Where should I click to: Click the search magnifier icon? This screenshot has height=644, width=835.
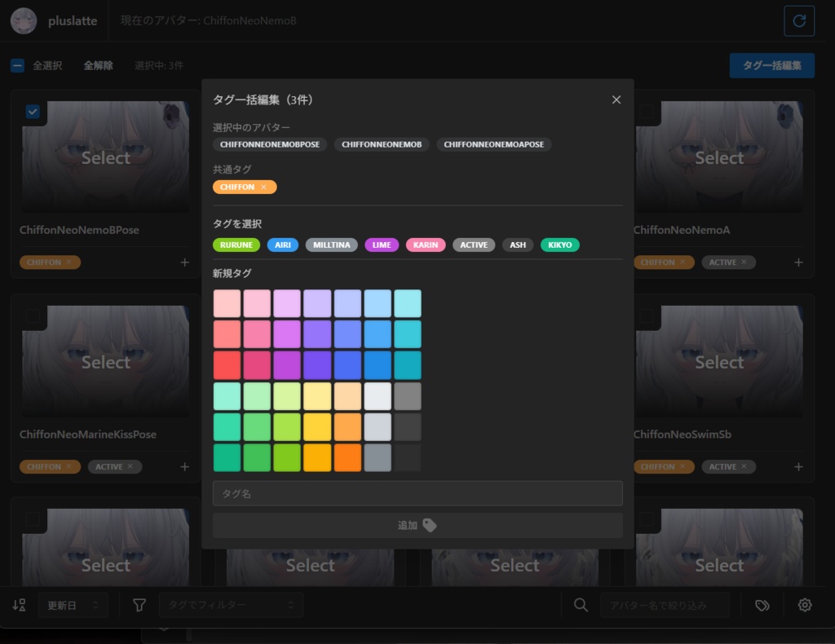(581, 605)
